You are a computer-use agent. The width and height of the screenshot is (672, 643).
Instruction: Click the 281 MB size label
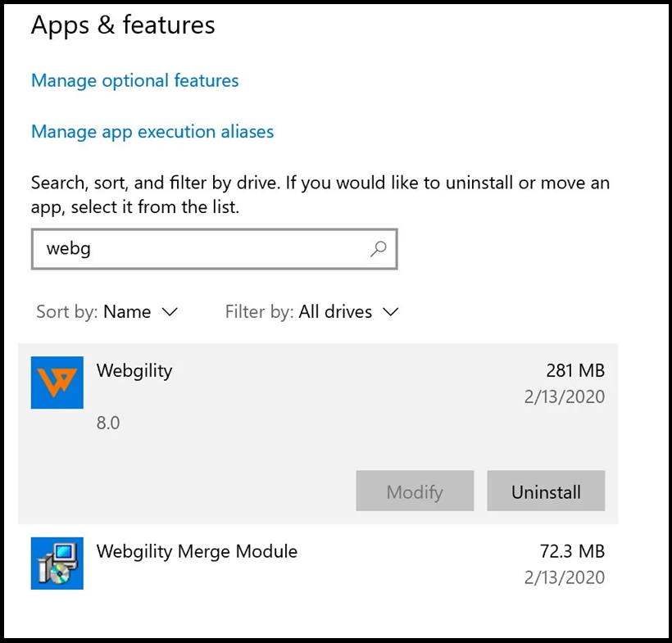(x=575, y=370)
